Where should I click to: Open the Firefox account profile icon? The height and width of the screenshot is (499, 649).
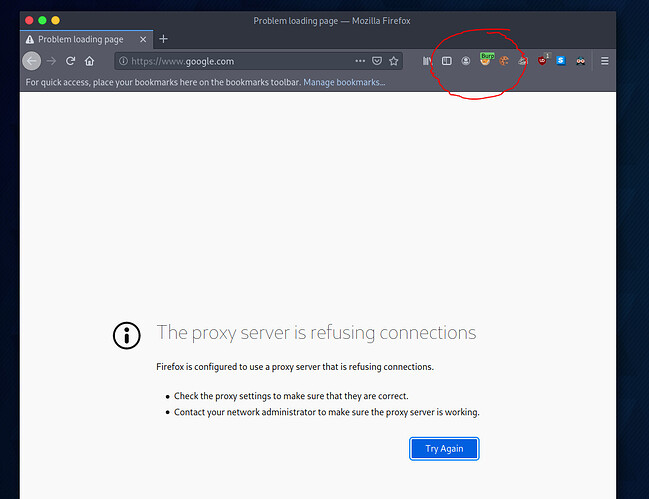(x=466, y=61)
